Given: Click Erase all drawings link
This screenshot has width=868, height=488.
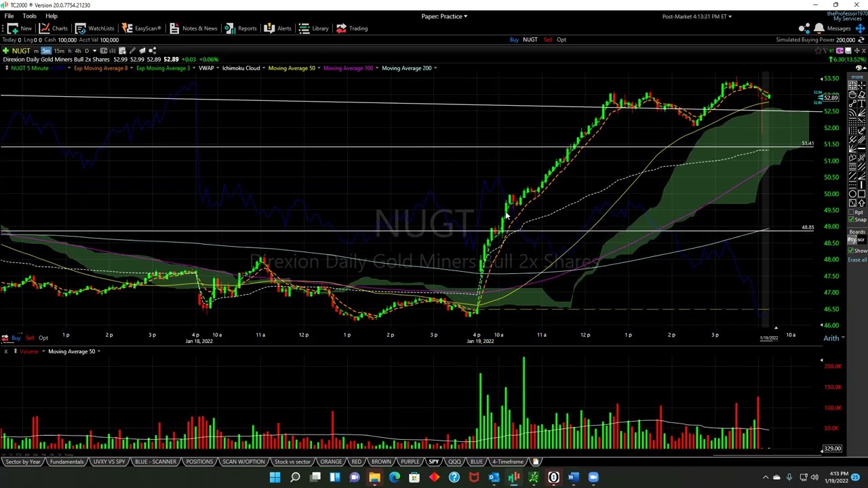Looking at the screenshot, I should [857, 260].
